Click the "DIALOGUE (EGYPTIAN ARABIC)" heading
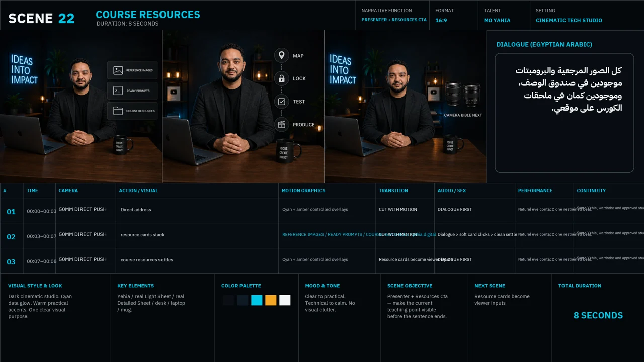Image resolution: width=644 pixels, height=362 pixels. tap(544, 44)
